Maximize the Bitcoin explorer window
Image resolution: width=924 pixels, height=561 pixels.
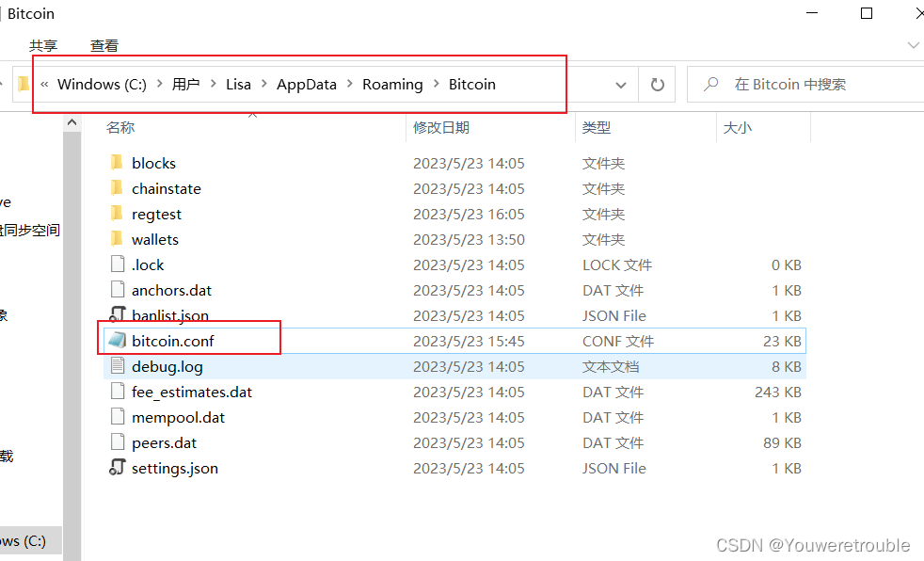(x=867, y=13)
